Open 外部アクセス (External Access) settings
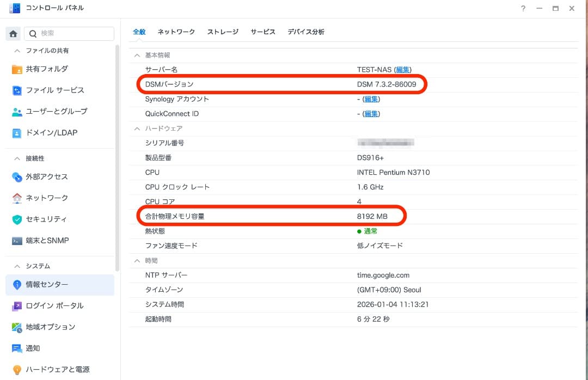The height and width of the screenshot is (380, 588). tap(46, 177)
